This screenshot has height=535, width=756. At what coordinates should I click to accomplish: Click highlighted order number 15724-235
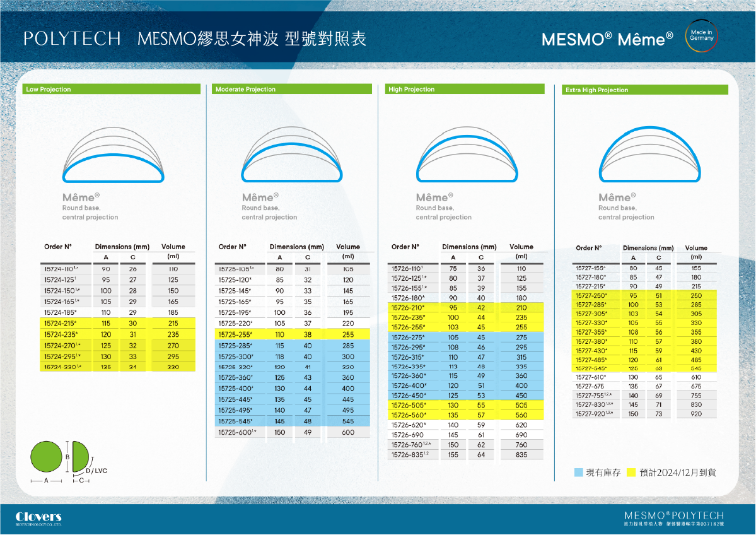(x=61, y=334)
